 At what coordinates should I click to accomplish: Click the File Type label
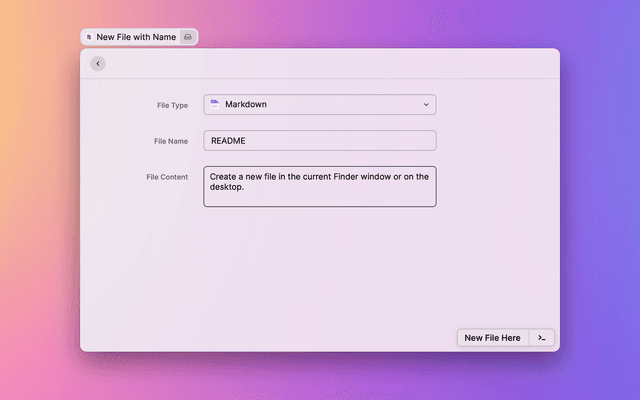(x=172, y=105)
